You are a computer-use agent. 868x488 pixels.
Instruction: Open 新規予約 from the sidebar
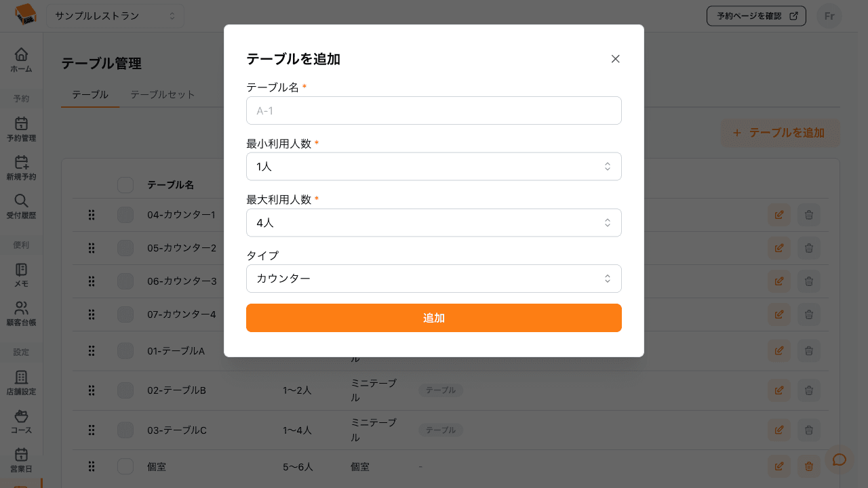tap(21, 169)
